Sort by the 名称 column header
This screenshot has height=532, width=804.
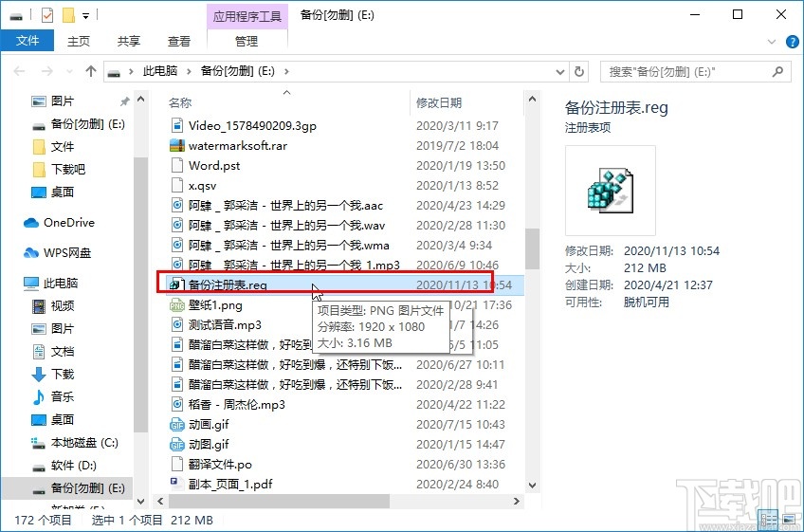tap(180, 102)
